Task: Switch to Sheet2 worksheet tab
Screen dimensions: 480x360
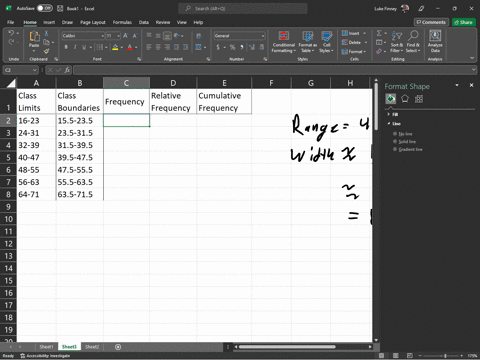Action: tap(92, 347)
